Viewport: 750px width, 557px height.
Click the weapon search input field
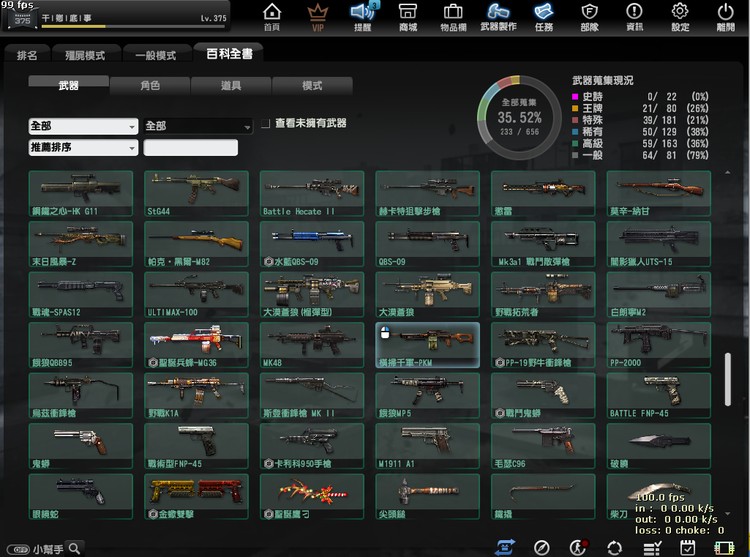pyautogui.click(x=190, y=147)
